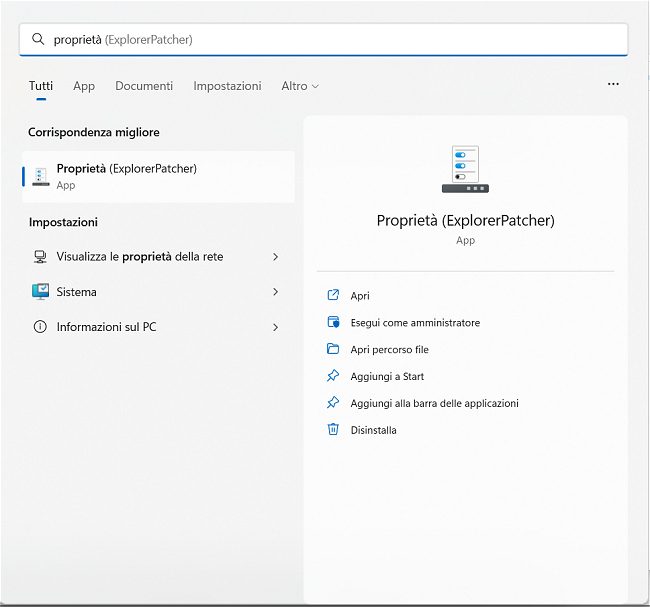The width and height of the screenshot is (650, 607).
Task: Click Aggiungi alla barra delle applicazioni
Action: point(434,403)
